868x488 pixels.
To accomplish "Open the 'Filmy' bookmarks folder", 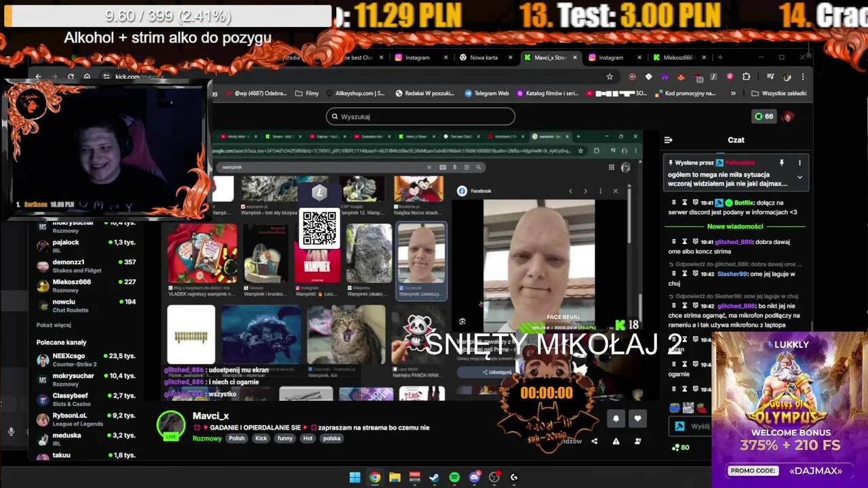I will coord(307,94).
